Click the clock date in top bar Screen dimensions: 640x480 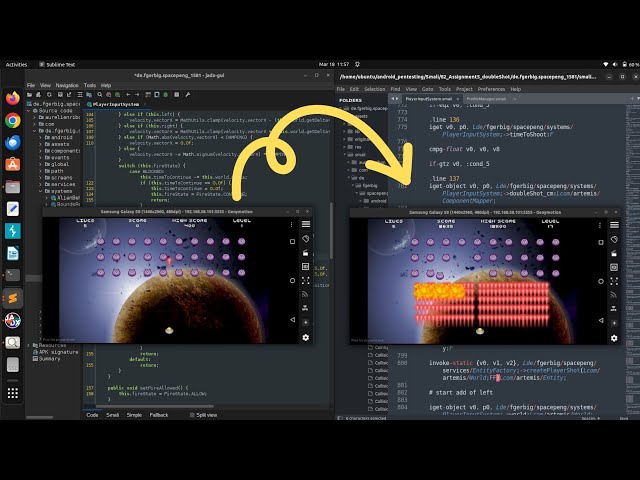coord(334,64)
